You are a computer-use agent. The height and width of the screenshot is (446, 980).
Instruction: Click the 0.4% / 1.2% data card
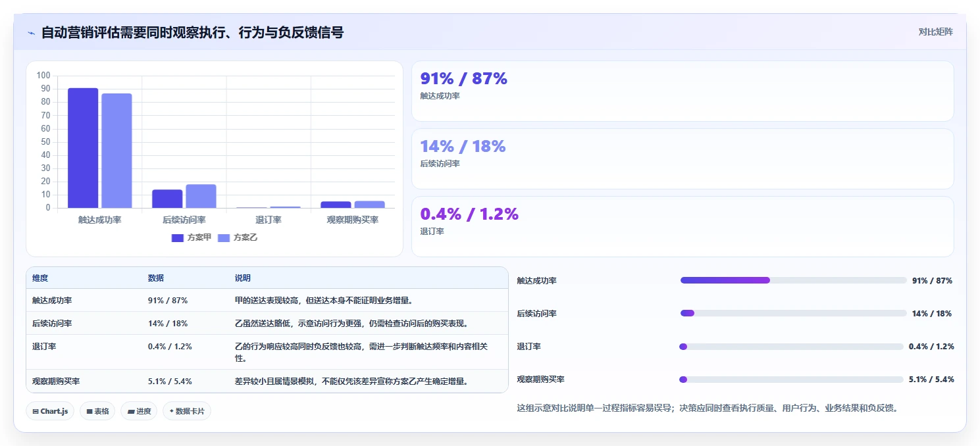coord(683,226)
